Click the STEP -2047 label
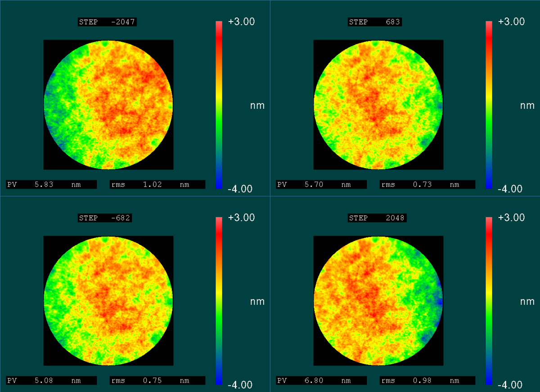 pyautogui.click(x=107, y=22)
